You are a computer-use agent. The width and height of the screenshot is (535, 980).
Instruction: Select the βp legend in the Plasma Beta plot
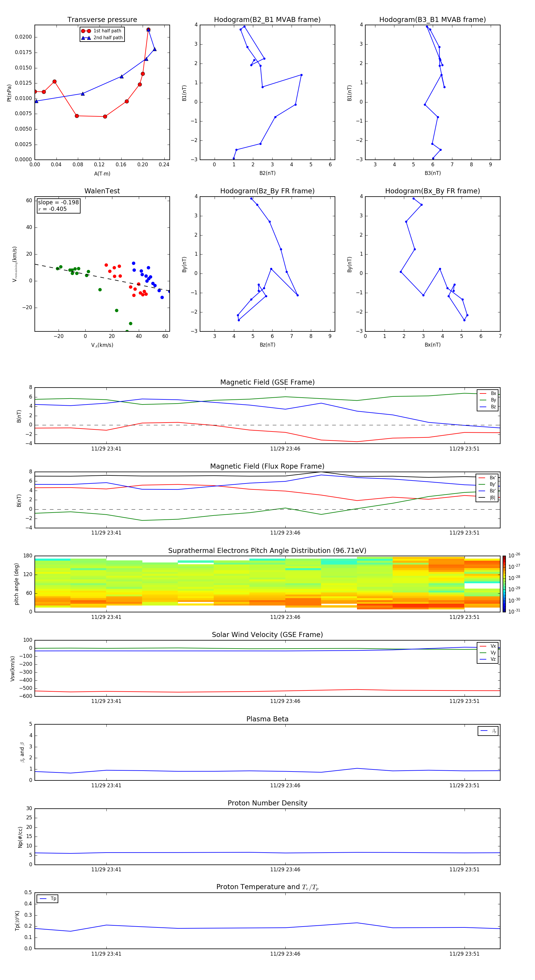click(x=488, y=731)
